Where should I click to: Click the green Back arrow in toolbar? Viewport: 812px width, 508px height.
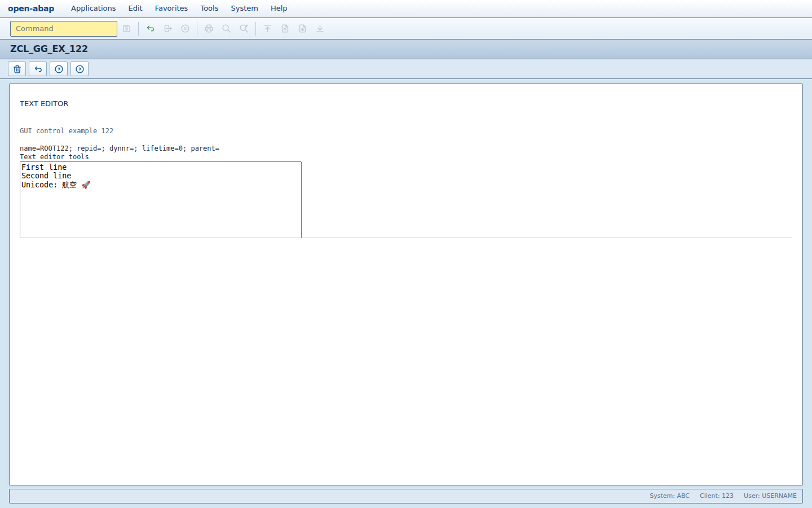151,29
